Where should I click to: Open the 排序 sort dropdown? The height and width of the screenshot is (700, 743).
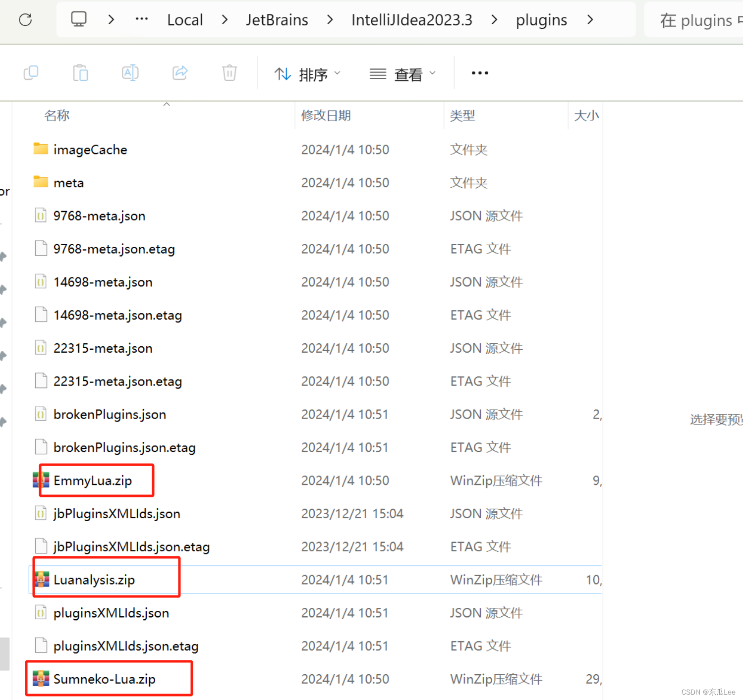tap(307, 74)
